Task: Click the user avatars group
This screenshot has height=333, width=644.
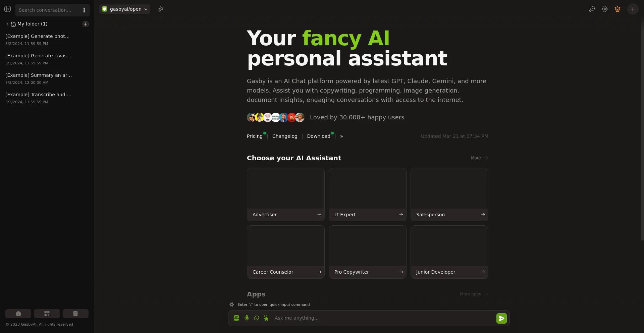Action: [276, 117]
